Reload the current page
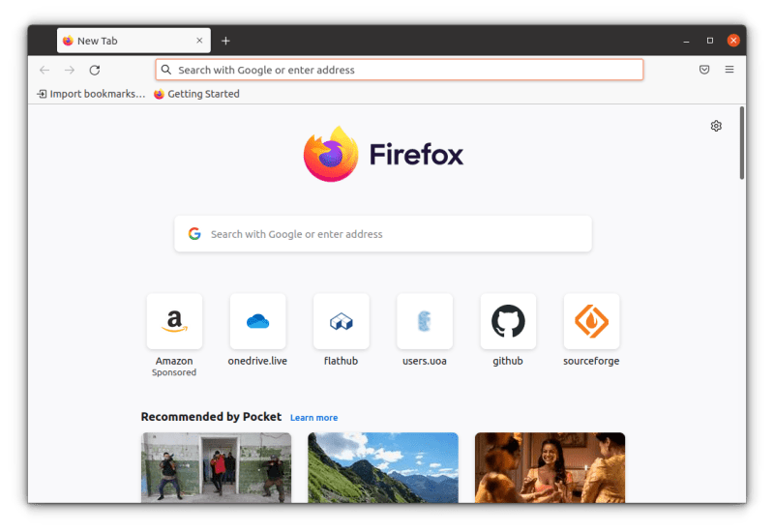774x532 pixels. 95,70
